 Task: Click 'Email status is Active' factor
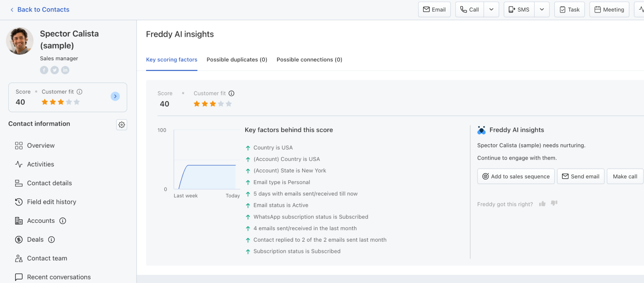(281, 205)
